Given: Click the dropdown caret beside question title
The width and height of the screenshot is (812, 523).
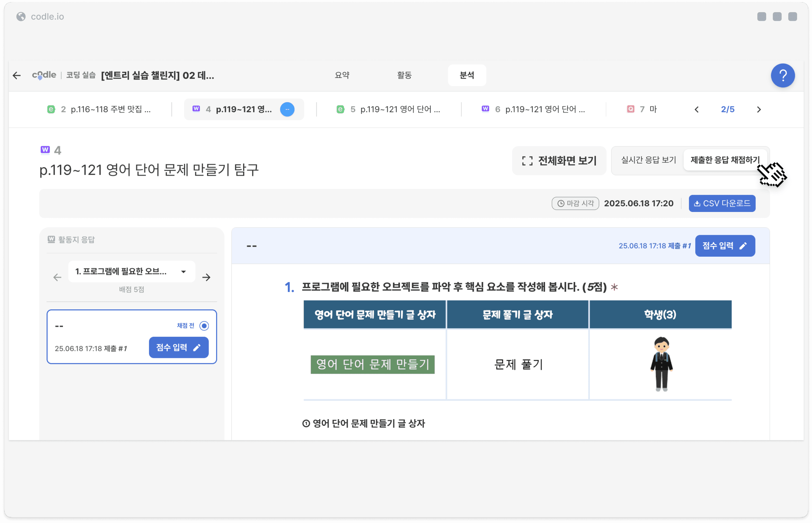Looking at the screenshot, I should pos(183,272).
